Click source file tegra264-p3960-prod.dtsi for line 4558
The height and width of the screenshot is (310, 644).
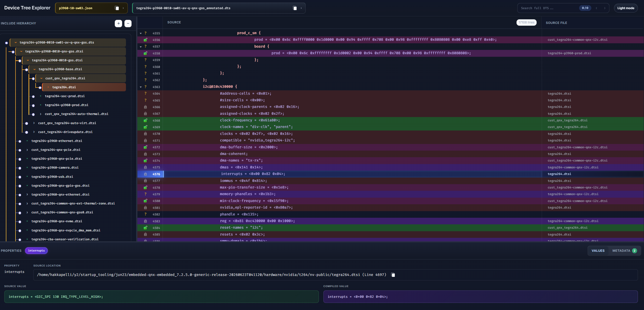tap(569, 53)
